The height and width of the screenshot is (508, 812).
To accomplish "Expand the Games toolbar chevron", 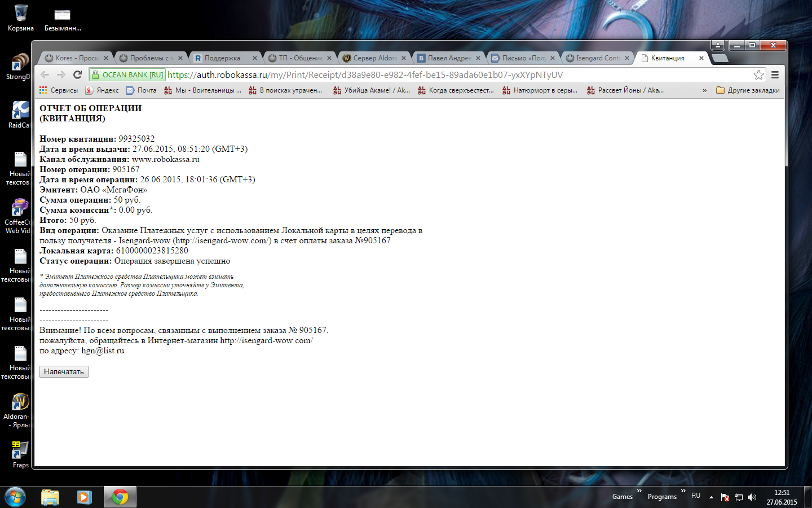I will tap(639, 491).
